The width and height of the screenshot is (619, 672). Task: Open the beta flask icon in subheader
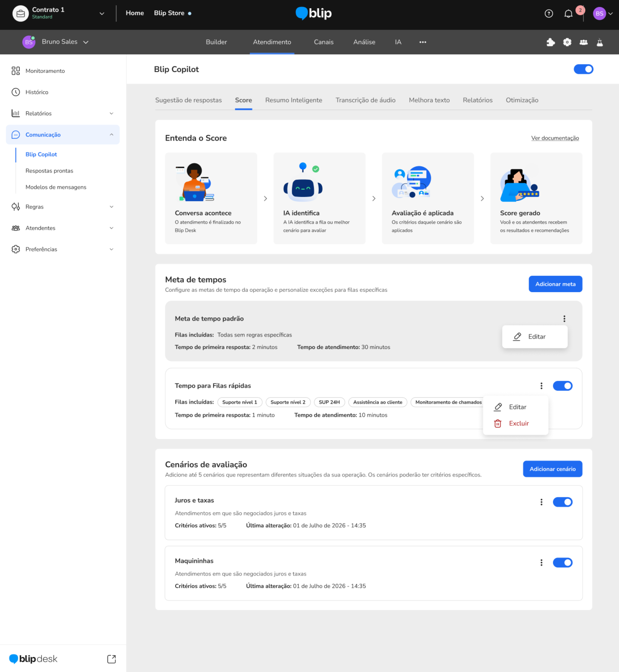600,42
